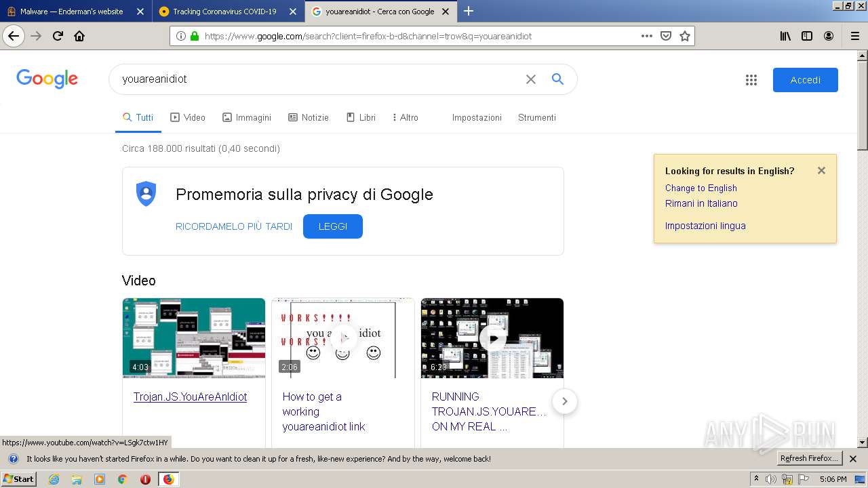Click the Windows Start button
Screen dimensions: 868x488
(18, 479)
